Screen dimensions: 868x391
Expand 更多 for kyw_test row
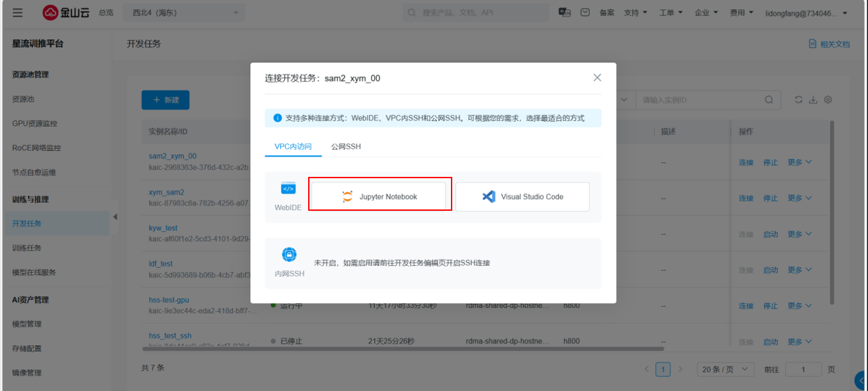pos(800,234)
